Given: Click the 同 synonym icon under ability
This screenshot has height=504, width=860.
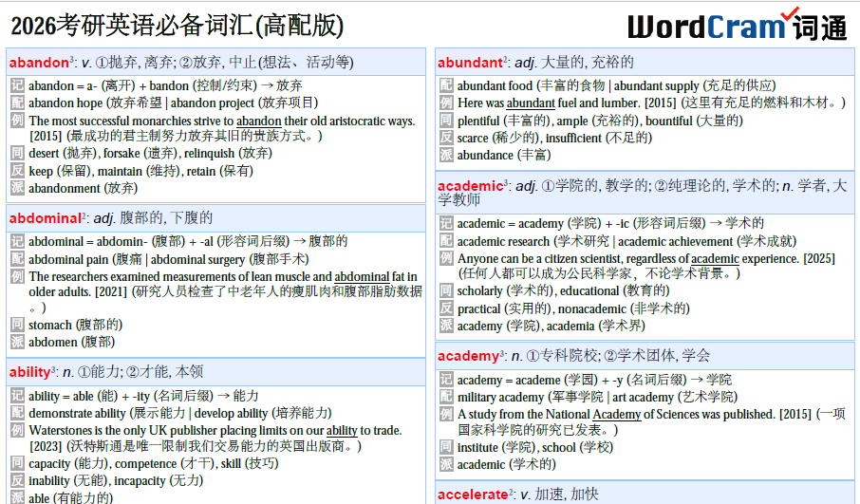Looking at the screenshot, I should (17, 463).
